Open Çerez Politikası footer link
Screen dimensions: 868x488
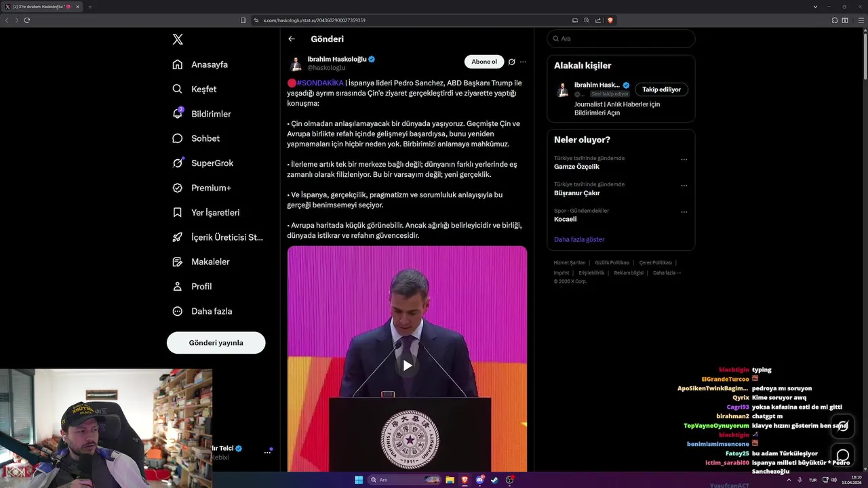655,263
